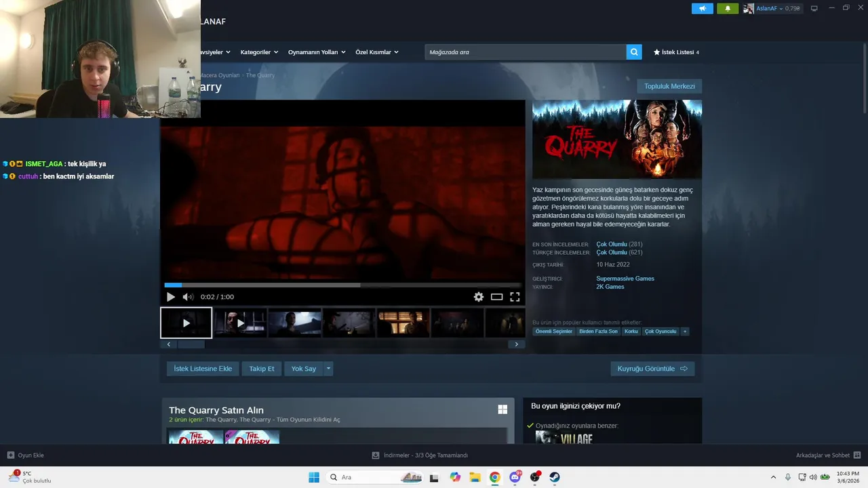868x488 pixels.
Task: Open the Windows Start menu
Action: click(x=314, y=477)
